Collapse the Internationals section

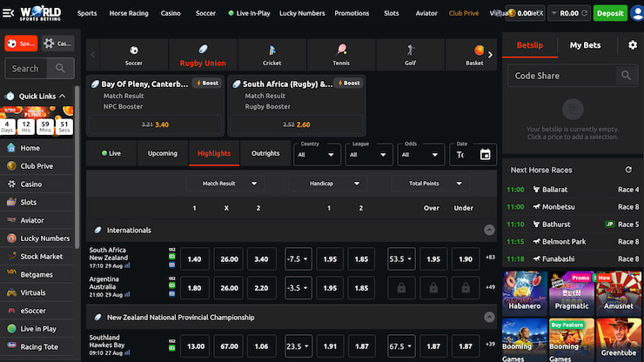click(489, 230)
